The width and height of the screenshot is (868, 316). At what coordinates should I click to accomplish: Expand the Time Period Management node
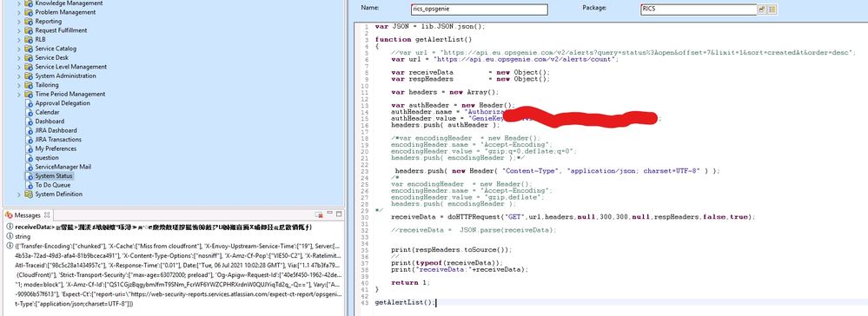(19, 94)
